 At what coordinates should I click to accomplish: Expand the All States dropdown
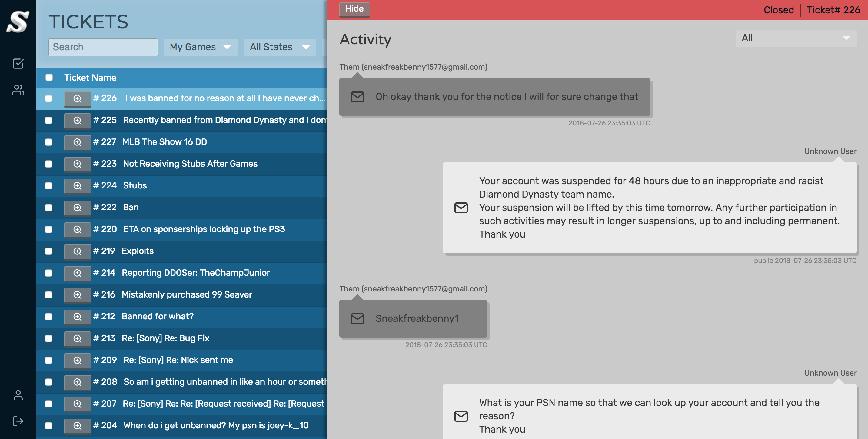279,47
